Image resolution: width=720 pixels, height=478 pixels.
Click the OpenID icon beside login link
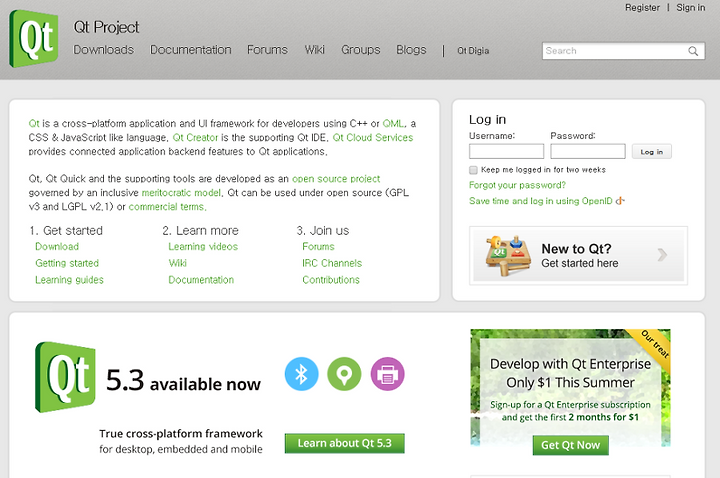tap(620, 201)
